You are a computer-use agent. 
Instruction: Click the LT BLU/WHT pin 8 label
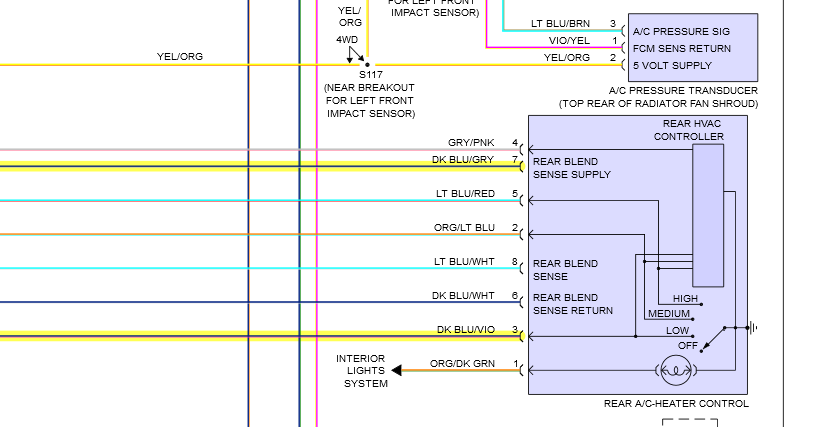tap(464, 262)
